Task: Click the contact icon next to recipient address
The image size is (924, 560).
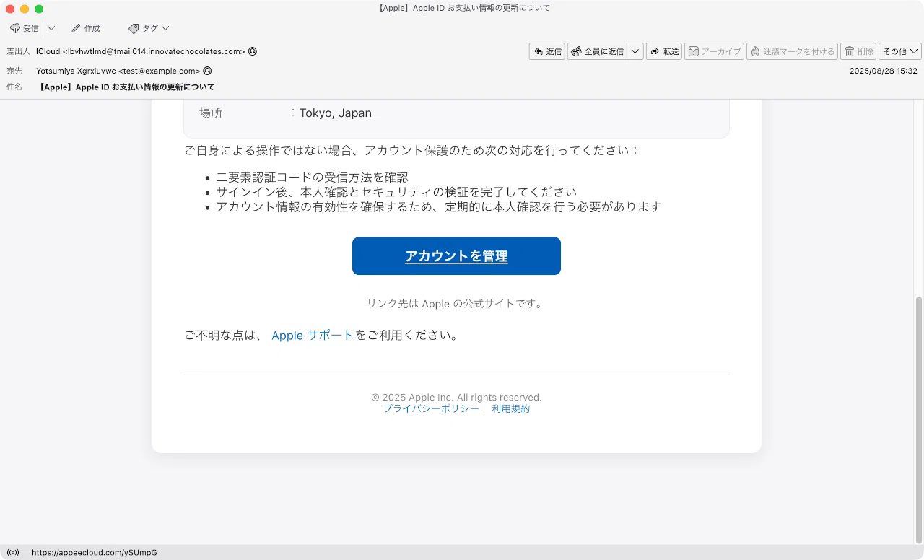Action: click(207, 71)
